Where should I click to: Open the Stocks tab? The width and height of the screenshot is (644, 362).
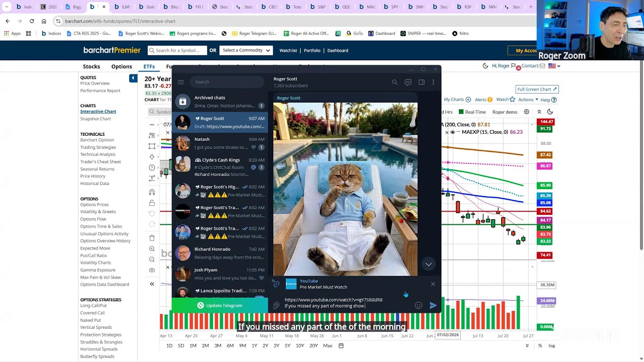pos(92,66)
